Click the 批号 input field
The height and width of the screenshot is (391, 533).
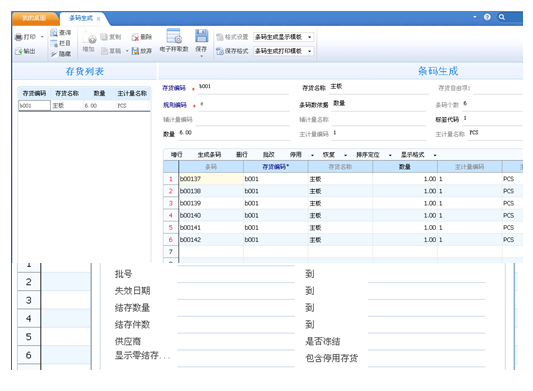pyautogui.click(x=236, y=275)
